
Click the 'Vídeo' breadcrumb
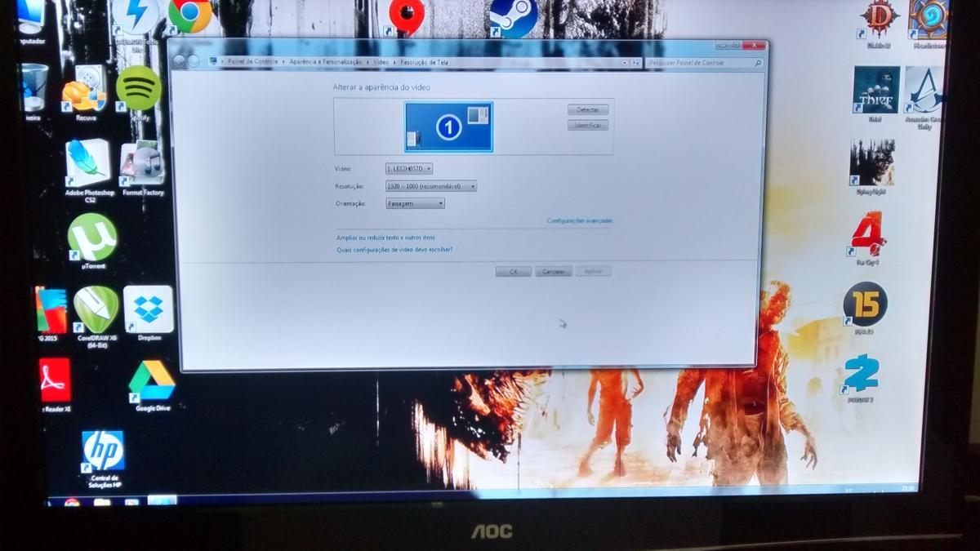point(381,62)
